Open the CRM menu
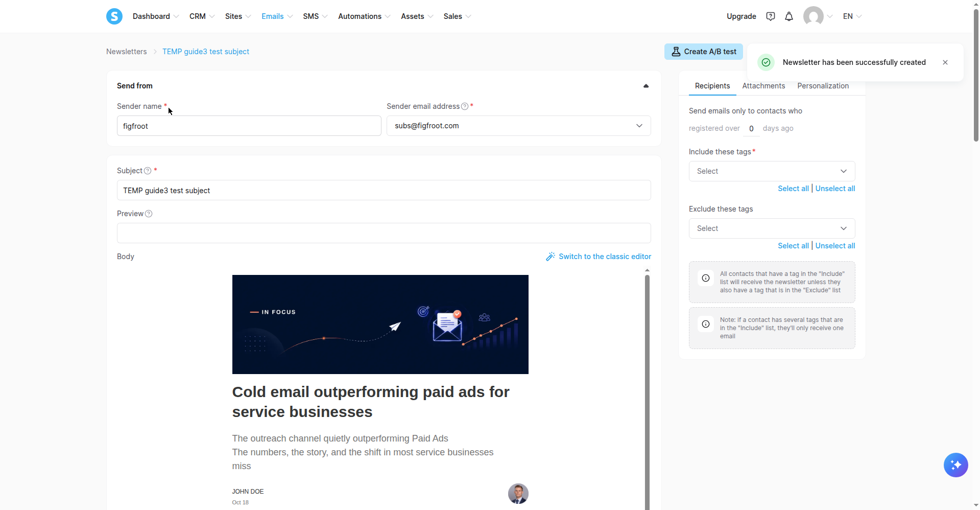Viewport: 980px width, 510px height. pyautogui.click(x=202, y=16)
